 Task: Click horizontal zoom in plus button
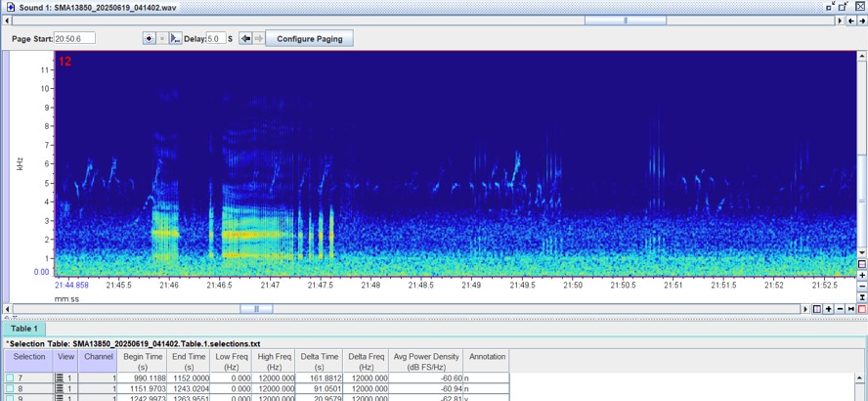(828, 309)
